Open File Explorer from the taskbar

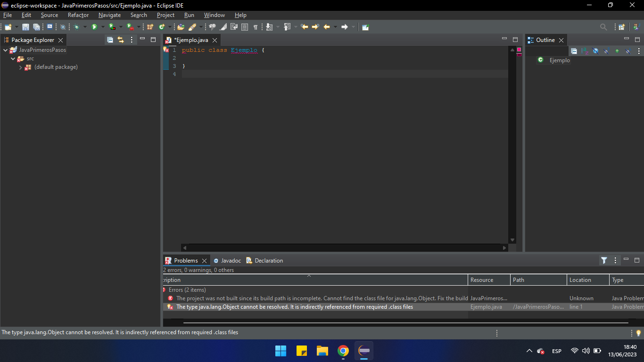322,351
